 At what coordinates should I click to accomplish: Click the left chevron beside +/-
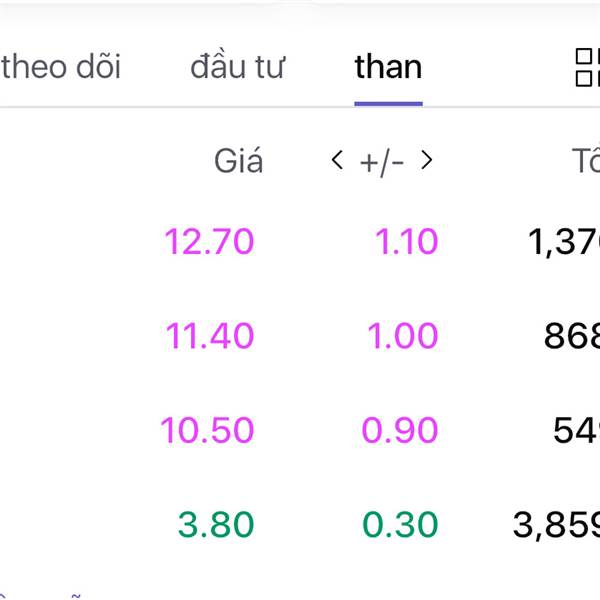coord(337,160)
